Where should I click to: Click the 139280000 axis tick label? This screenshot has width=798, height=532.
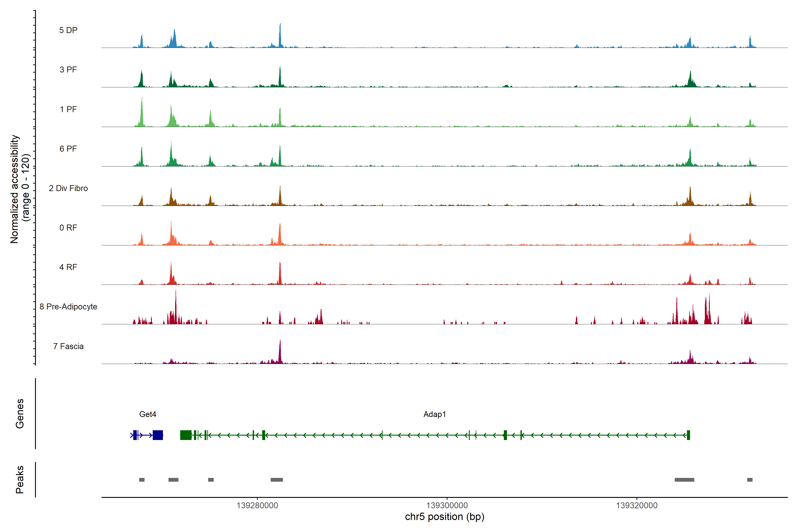click(257, 506)
